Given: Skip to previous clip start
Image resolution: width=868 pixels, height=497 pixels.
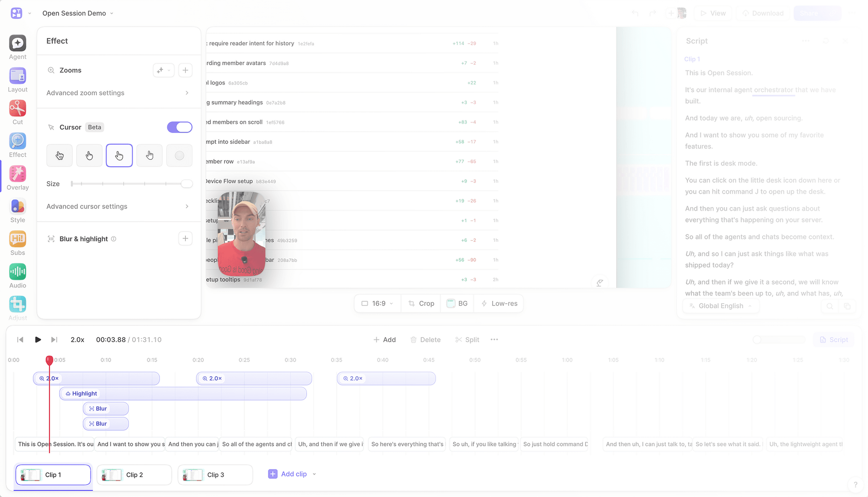Looking at the screenshot, I should coord(20,340).
